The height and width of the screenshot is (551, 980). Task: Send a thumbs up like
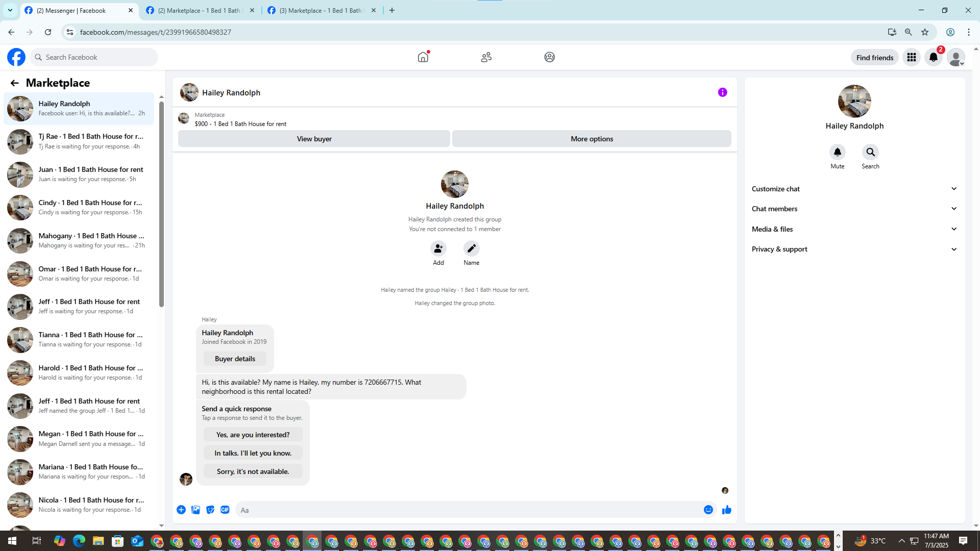[727, 510]
